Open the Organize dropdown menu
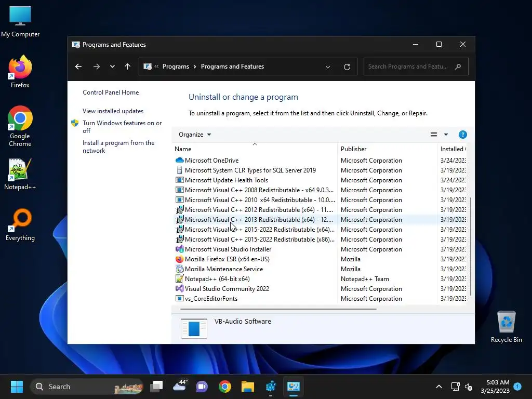Screen dimensions: 532x399 click(195, 135)
